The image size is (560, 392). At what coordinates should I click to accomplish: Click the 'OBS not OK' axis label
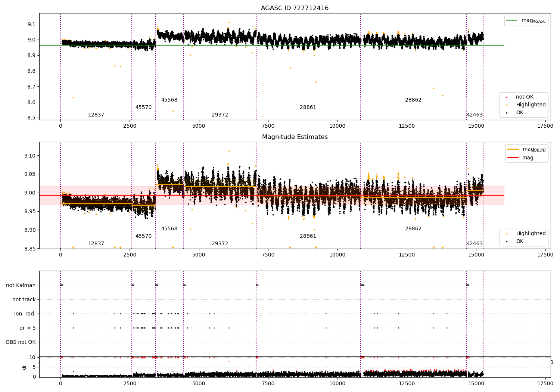(x=21, y=342)
